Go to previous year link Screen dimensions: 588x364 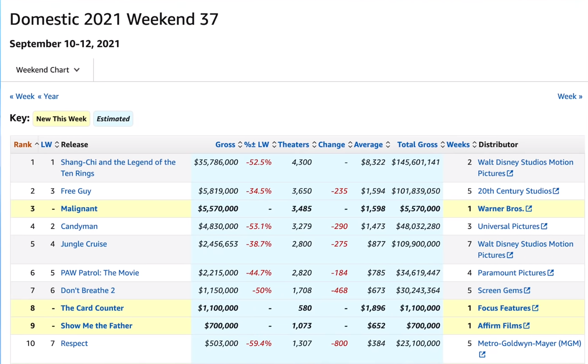48,96
